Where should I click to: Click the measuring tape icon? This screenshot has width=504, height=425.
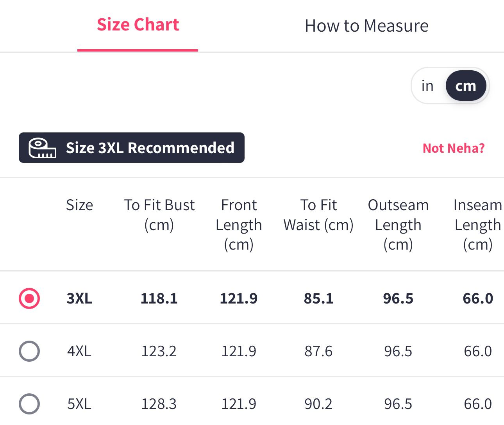click(42, 148)
